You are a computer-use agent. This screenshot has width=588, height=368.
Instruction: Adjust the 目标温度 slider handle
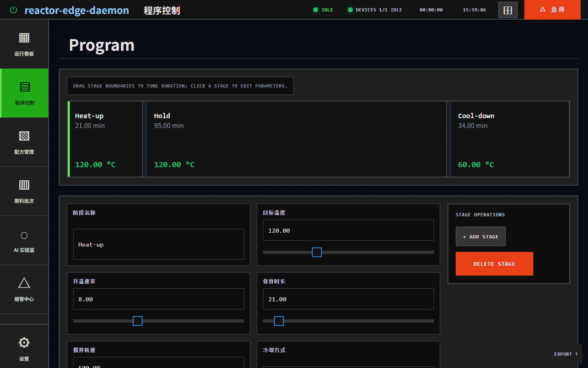(x=317, y=252)
